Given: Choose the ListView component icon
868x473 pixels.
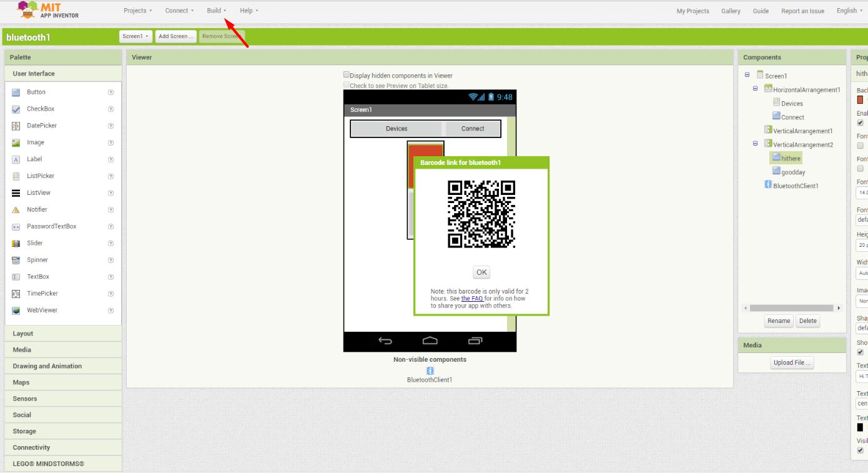Looking at the screenshot, I should click(16, 194).
